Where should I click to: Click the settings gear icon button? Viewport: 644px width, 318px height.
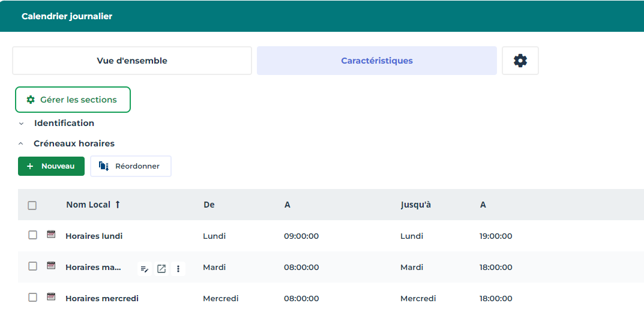tap(520, 61)
